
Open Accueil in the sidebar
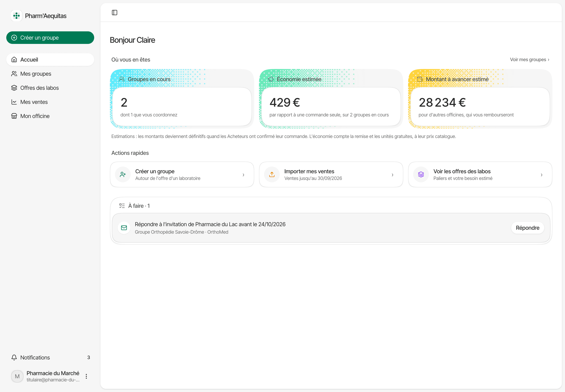50,60
